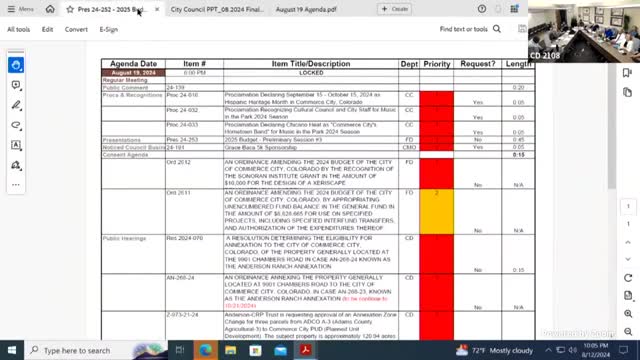Viewport: 640px width, 360px height.
Task: Open Microsoft Edge from the taskbar
Action: point(205,350)
